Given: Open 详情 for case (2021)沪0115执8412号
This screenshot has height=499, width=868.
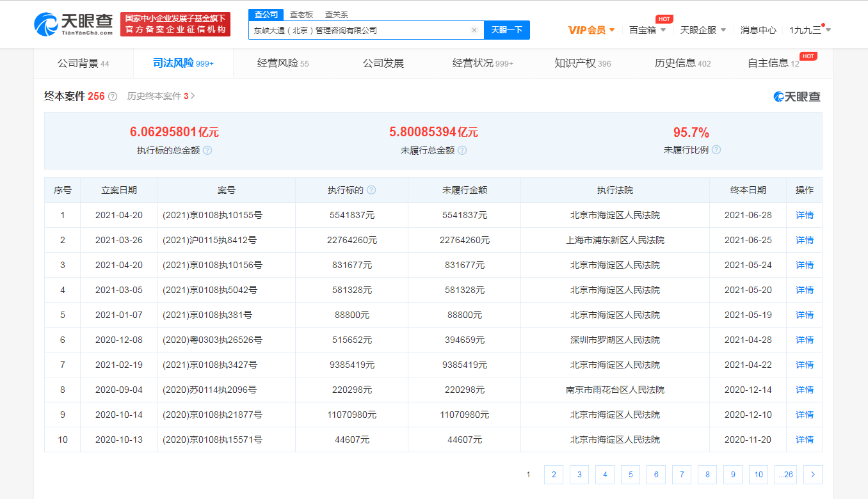Looking at the screenshot, I should [804, 240].
